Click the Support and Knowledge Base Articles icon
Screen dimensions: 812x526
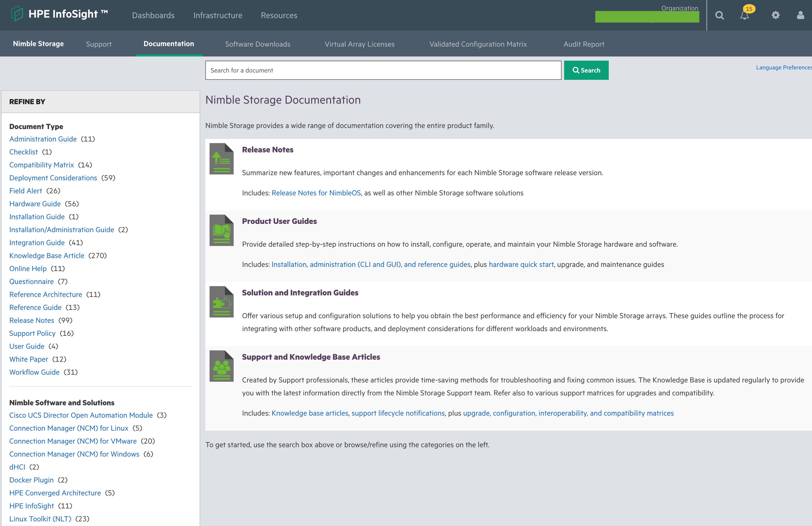221,366
